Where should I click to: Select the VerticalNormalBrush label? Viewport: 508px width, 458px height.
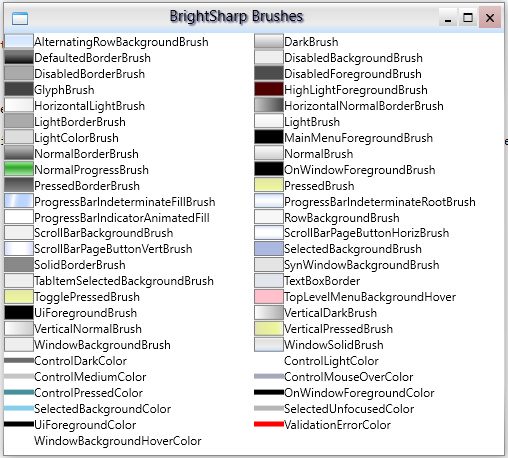(88, 329)
